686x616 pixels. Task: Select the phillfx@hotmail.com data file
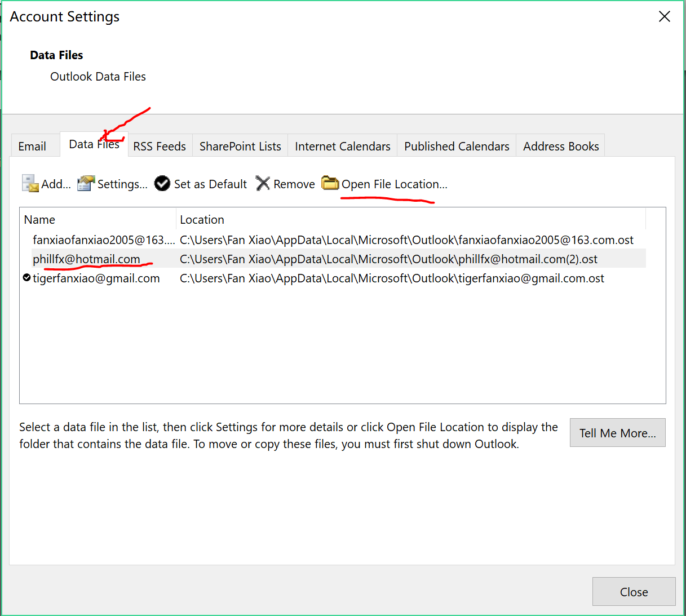point(86,259)
